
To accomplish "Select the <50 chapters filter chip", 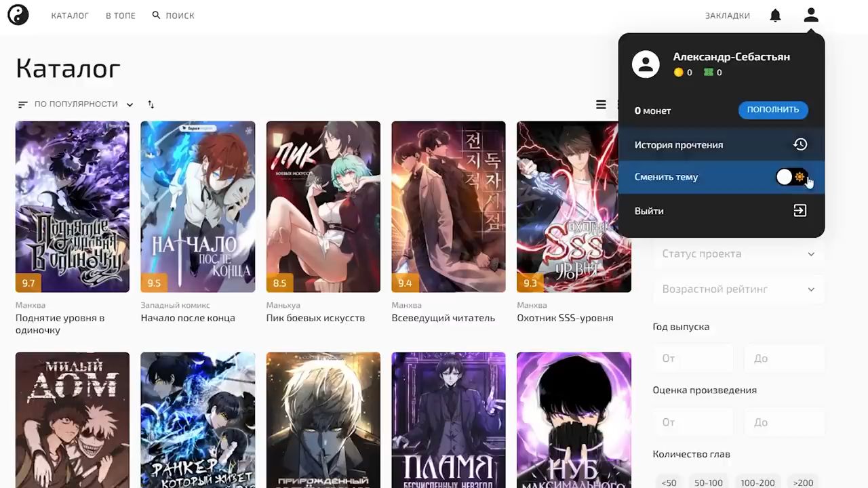I will 669,483.
